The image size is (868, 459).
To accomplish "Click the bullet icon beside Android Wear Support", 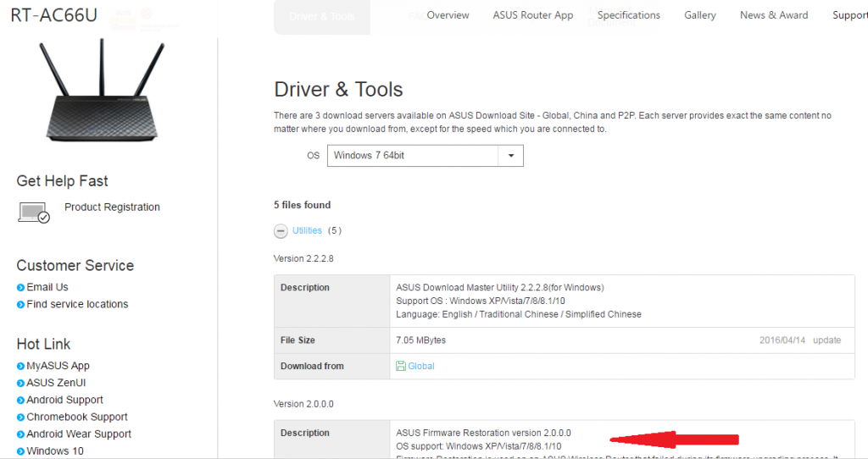I will (x=20, y=434).
